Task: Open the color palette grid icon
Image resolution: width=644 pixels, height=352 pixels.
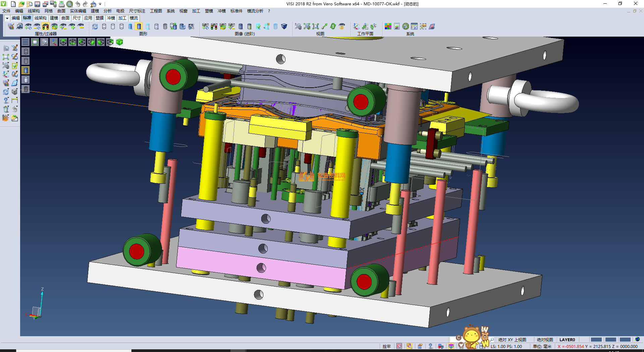Action: (x=388, y=27)
